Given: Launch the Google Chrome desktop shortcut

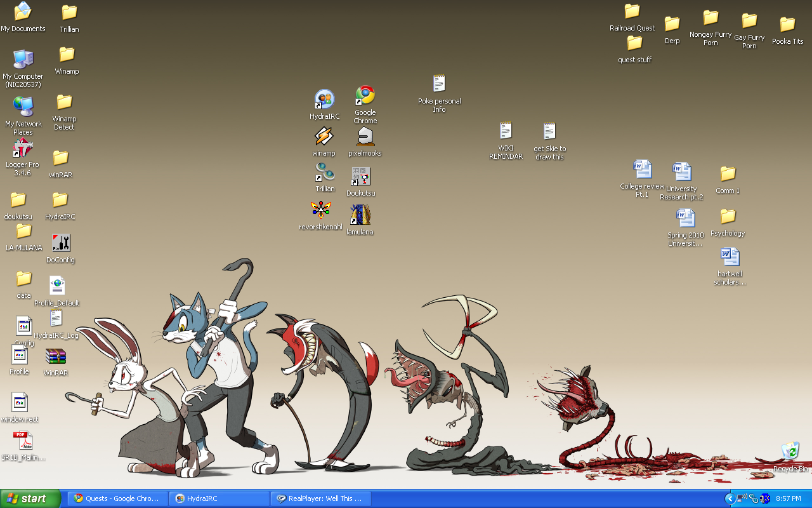Looking at the screenshot, I should 365,96.
